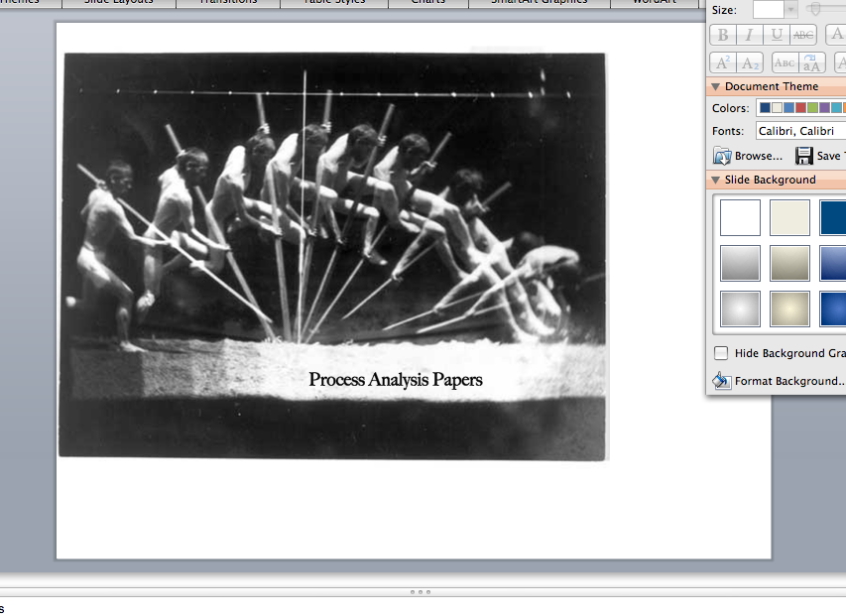
Task: Click the Browse... theme button
Action: coord(748,156)
